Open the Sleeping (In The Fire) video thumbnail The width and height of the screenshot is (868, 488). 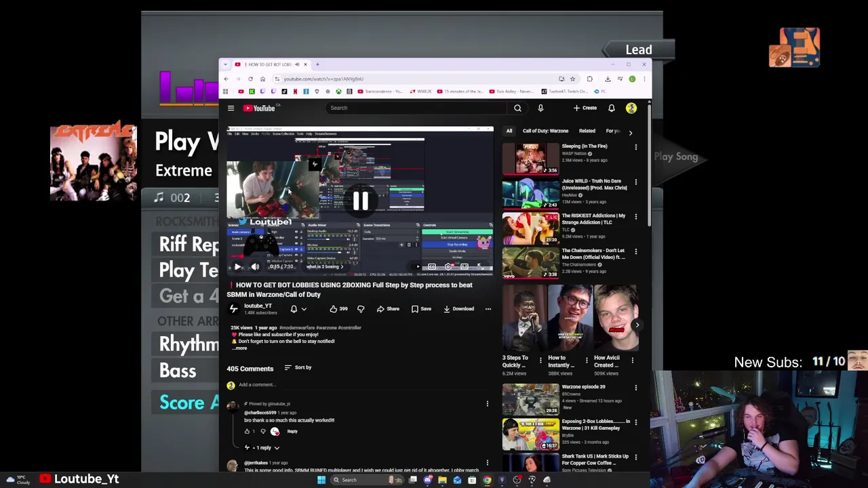click(531, 158)
